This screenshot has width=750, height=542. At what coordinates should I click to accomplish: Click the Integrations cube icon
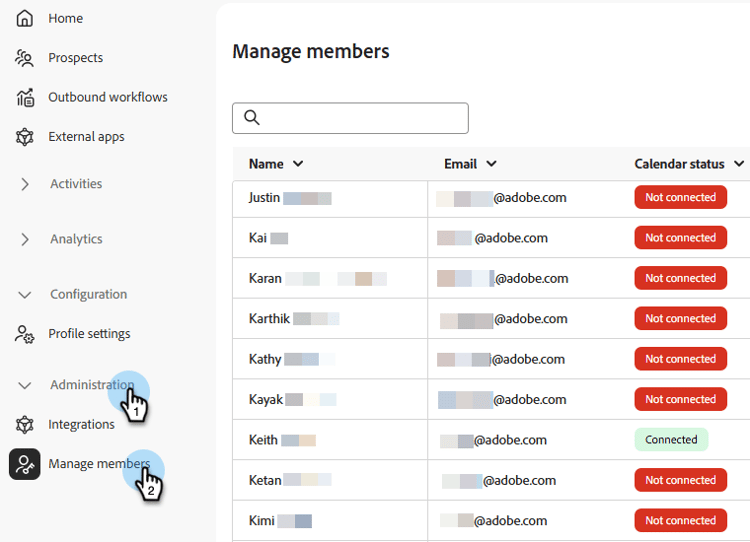tap(24, 424)
